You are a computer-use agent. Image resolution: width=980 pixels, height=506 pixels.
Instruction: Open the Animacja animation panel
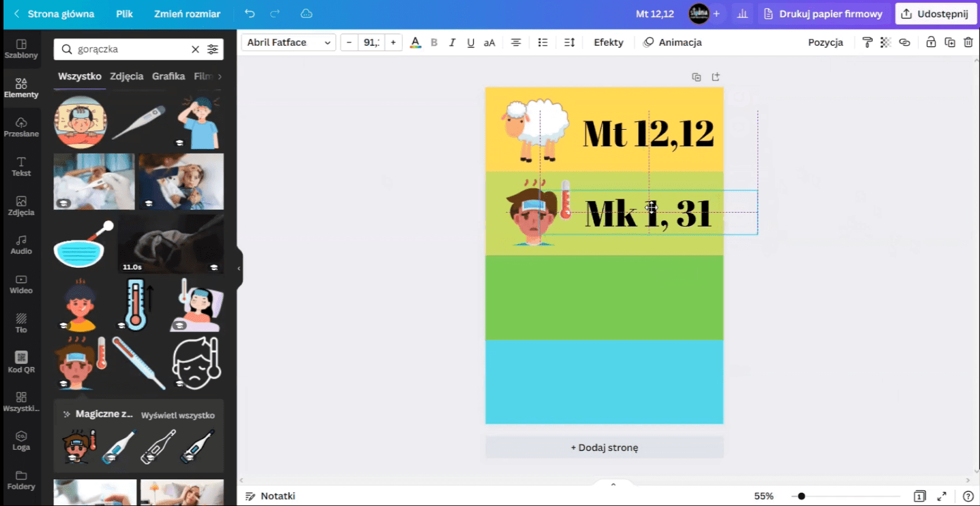point(673,42)
